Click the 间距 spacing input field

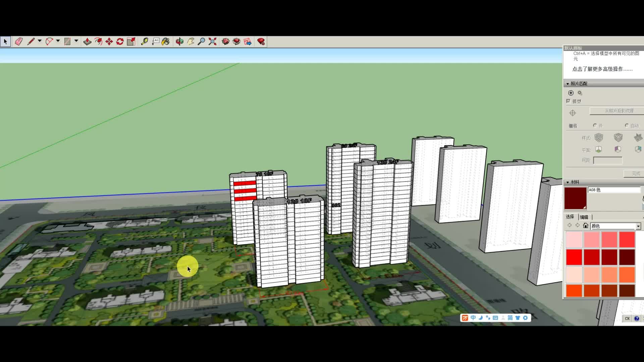pos(607,161)
